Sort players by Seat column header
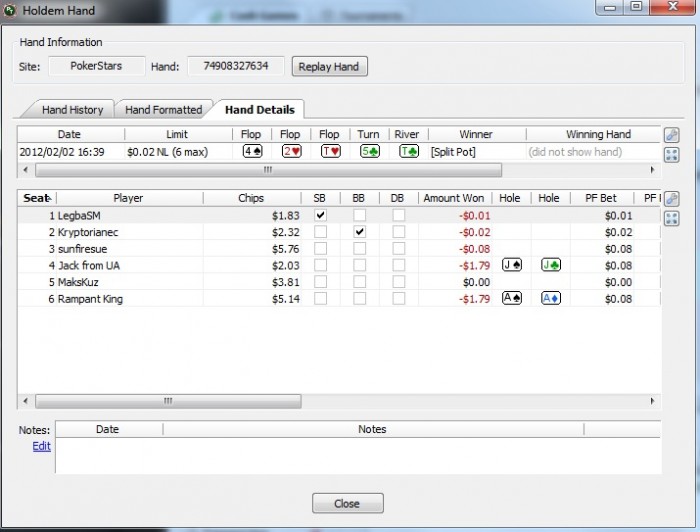The height and width of the screenshot is (532, 700). (x=38, y=198)
